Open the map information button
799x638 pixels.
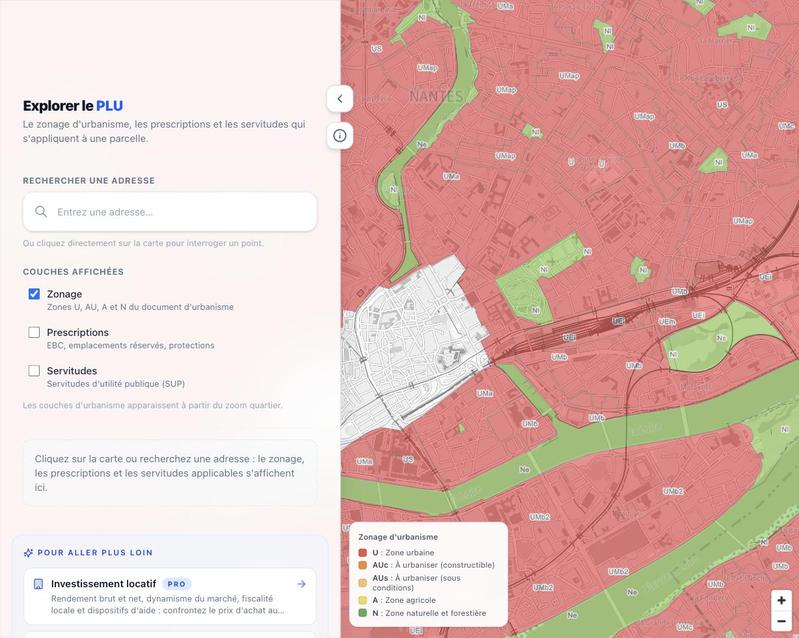[x=340, y=136]
